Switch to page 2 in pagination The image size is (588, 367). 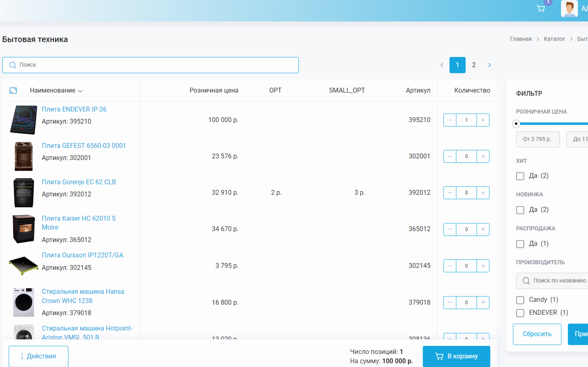474,65
